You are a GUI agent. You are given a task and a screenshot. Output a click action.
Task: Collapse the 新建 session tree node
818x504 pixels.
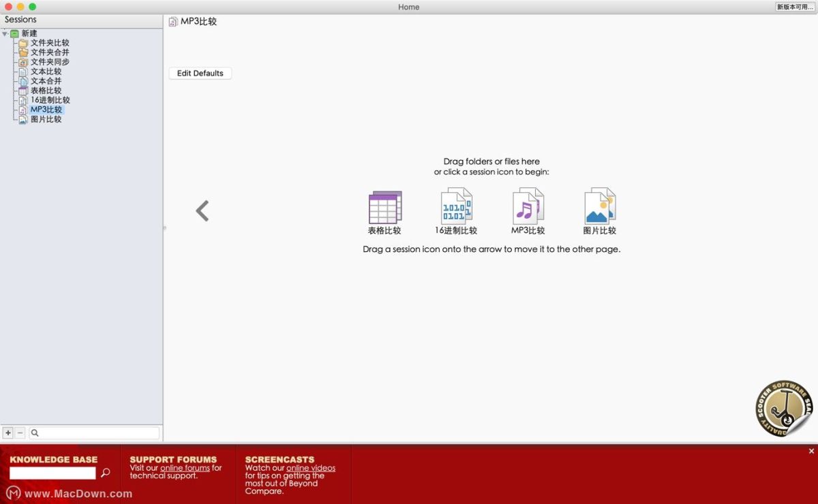[x=6, y=33]
